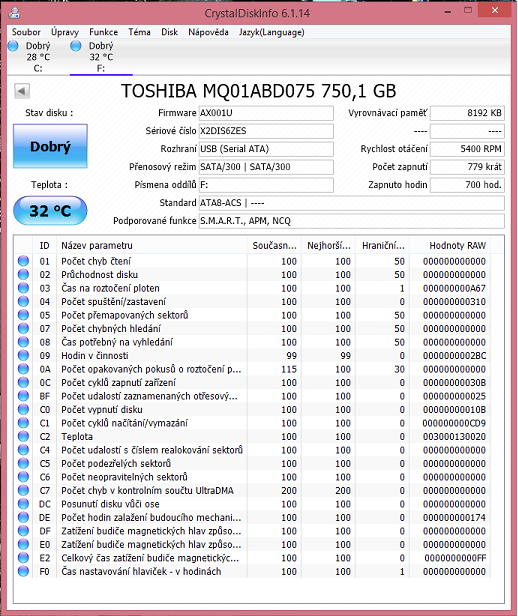This screenshot has width=518, height=616.
Task: Click status icon of row DE Počet hodin zalažení
Action: click(x=24, y=517)
